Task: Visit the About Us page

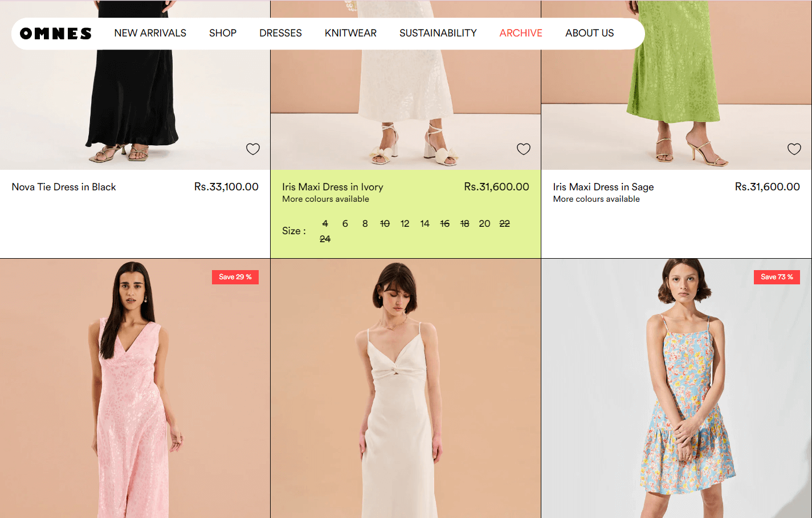Action: click(x=589, y=33)
